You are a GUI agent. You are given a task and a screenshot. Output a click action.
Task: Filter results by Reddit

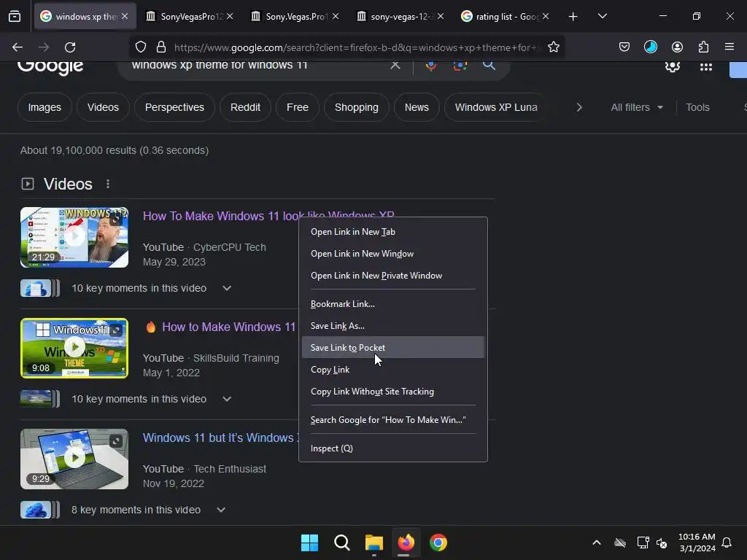coord(245,108)
